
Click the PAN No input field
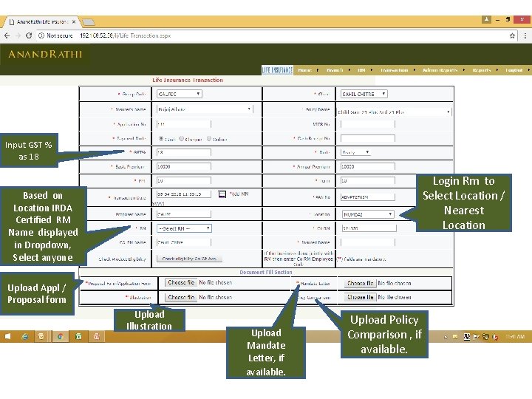pos(368,197)
